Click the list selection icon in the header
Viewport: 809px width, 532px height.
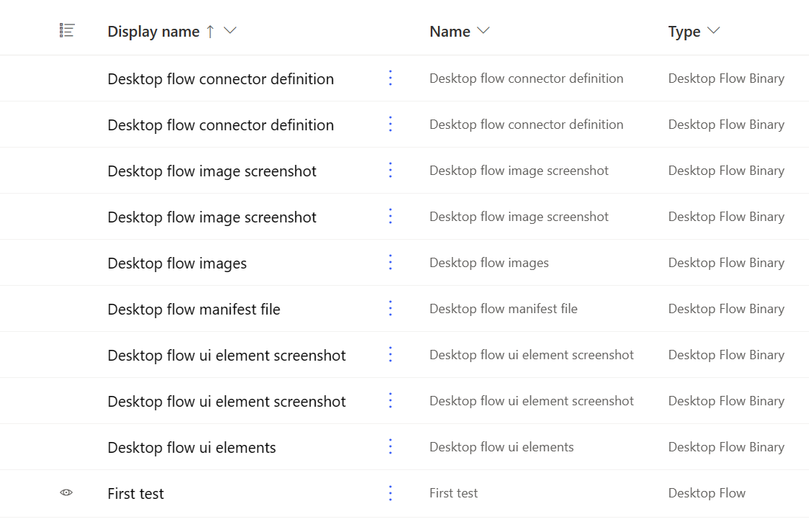[x=67, y=30]
